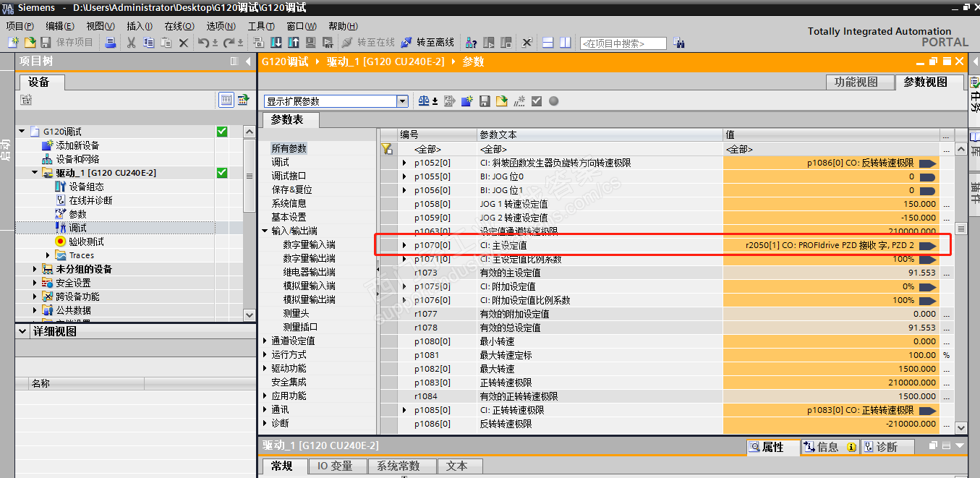
Task: Click the grey circle record icon
Action: (x=554, y=101)
